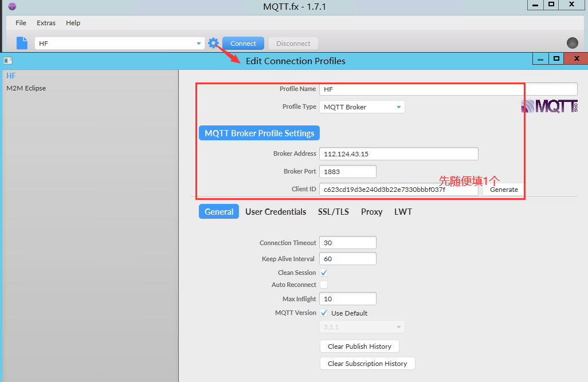Screen dimensions: 588x382
Task: Open the Extras menu
Action: 46,23
